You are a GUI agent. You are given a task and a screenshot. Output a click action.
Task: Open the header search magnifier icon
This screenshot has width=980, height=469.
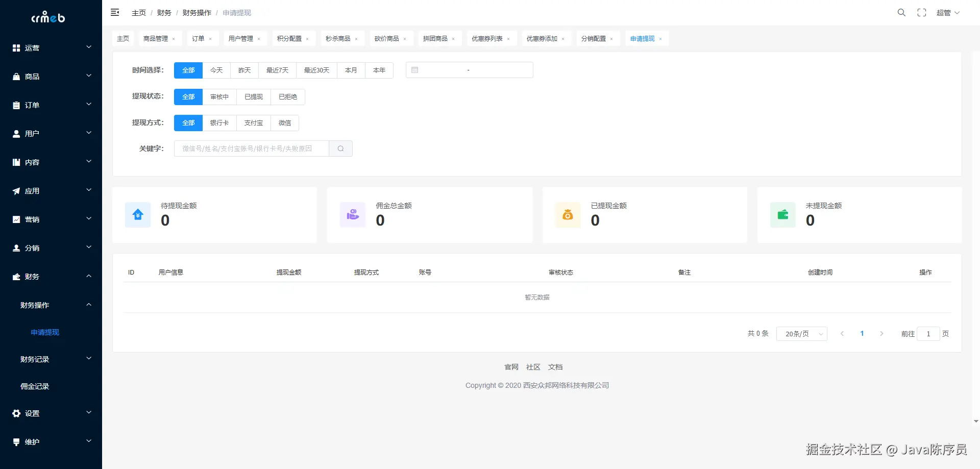tap(901, 12)
